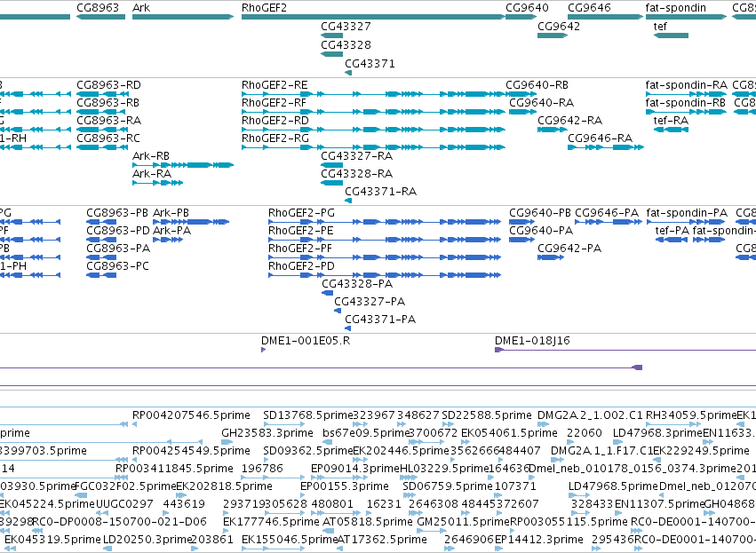Viewport: 756px width, 553px height.
Task: Select the tef gene label
Action: coord(661,26)
